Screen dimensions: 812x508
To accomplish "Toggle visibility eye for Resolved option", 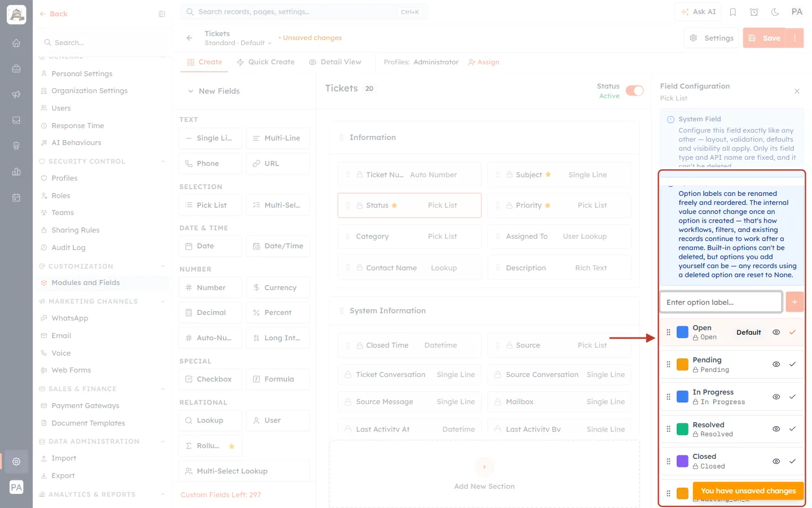I will [x=776, y=429].
